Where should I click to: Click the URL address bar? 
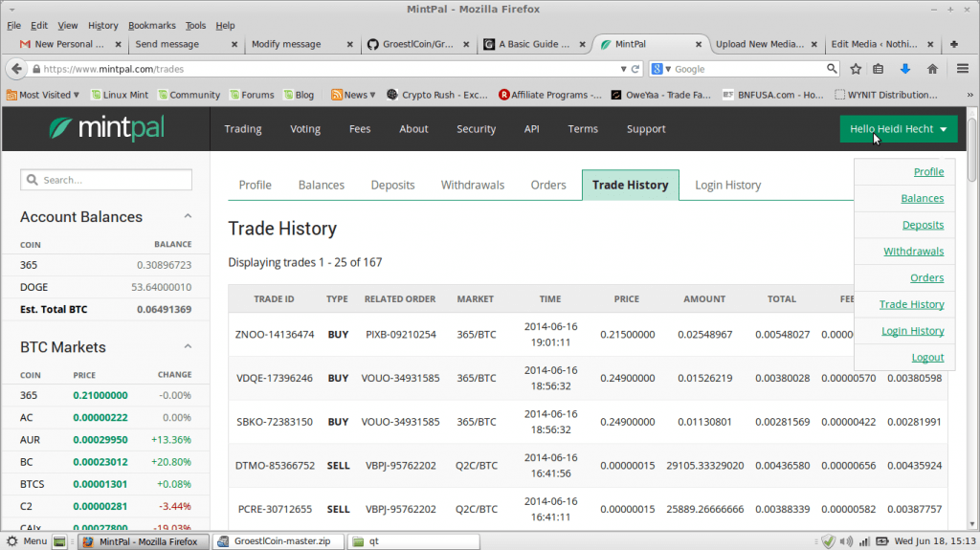coord(331,69)
